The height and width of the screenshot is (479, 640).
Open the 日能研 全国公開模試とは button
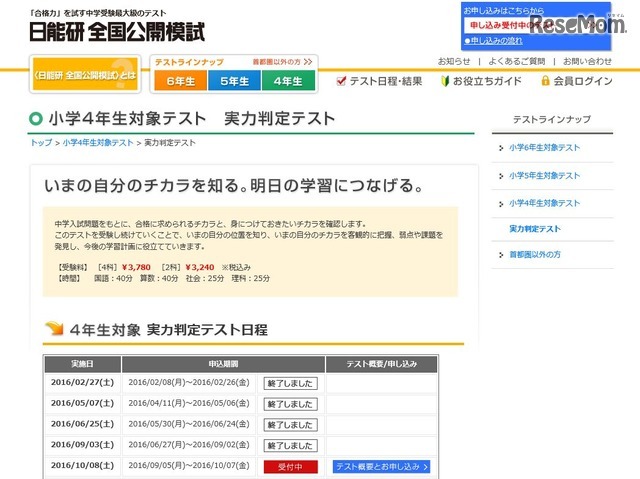point(84,75)
